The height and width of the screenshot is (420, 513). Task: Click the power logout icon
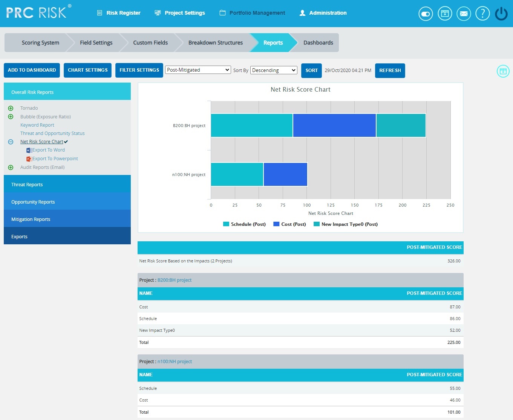[x=501, y=14]
